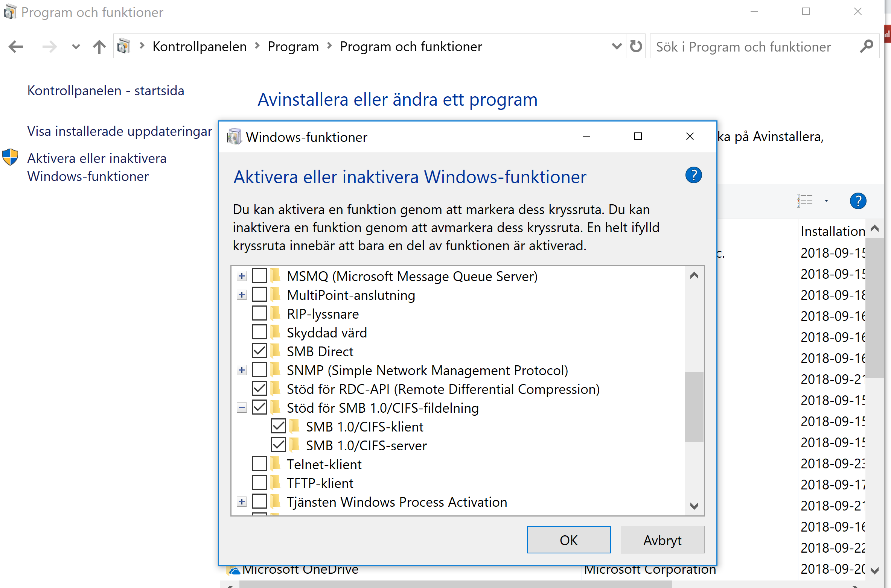Expand the MultiPoint-anslutning tree node

[242, 295]
